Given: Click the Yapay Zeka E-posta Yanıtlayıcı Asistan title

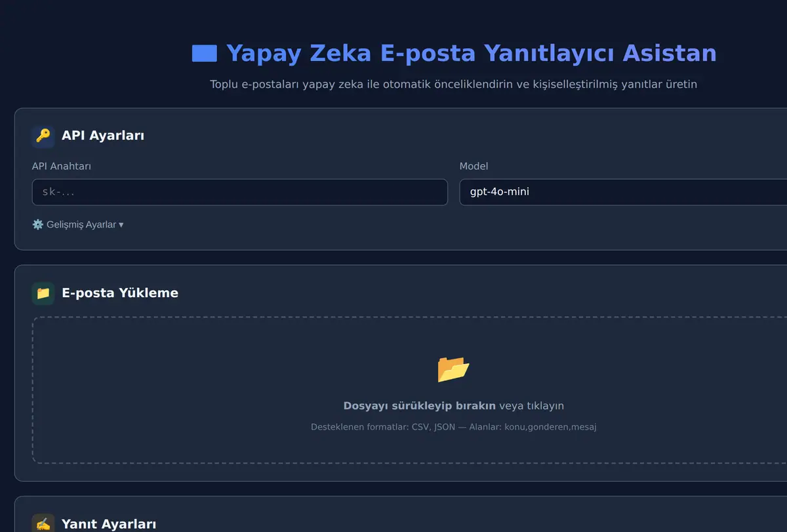Looking at the screenshot, I should (x=472, y=53).
